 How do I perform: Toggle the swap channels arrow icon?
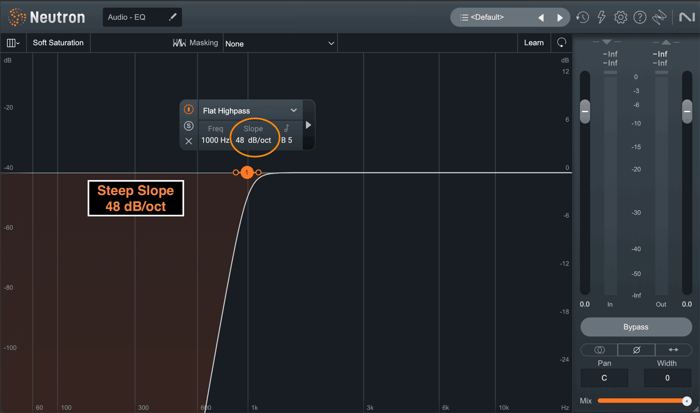[673, 350]
